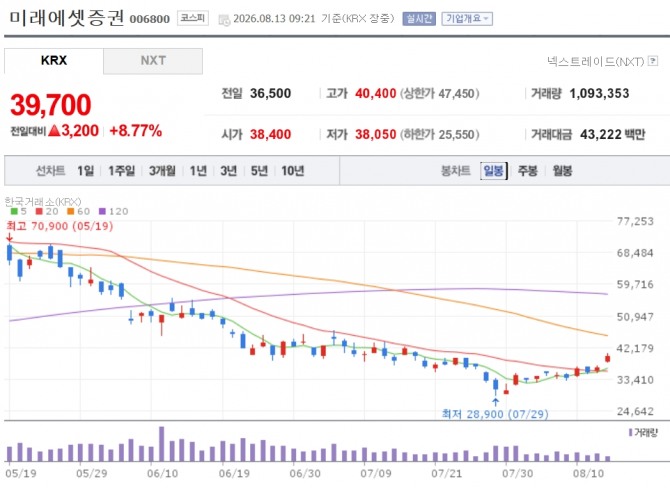The height and width of the screenshot is (488, 670).
Task: Click the 최저 28,900 low marker arrow
Action: tap(495, 402)
